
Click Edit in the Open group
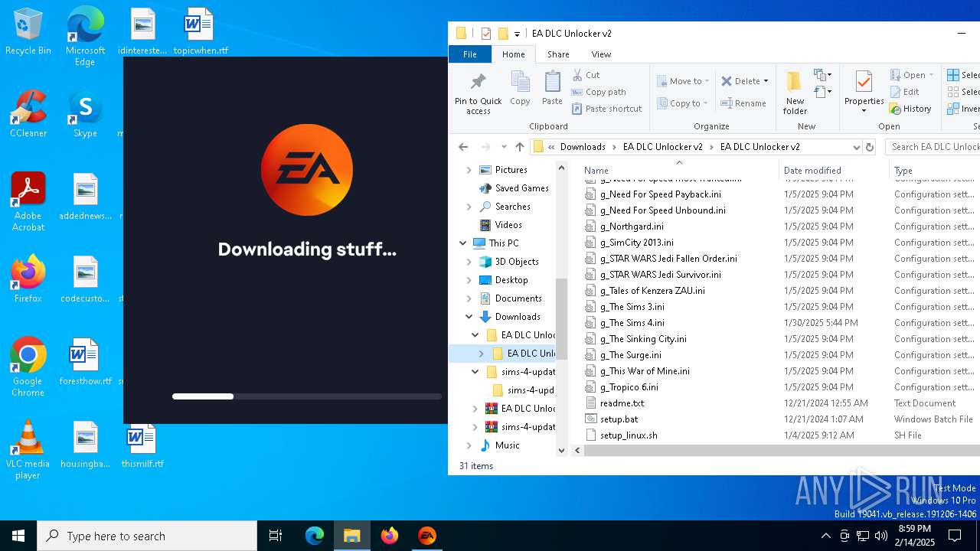point(904,92)
